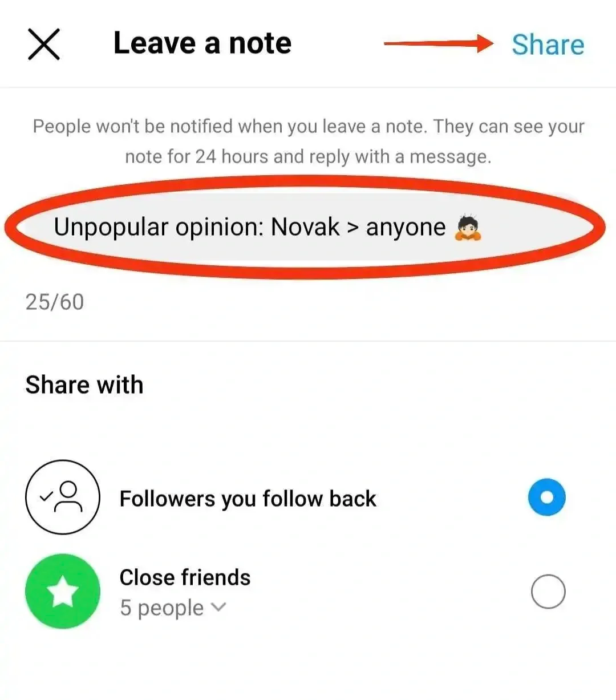Click the word Novak in the note
This screenshot has width=616, height=700.
click(305, 227)
